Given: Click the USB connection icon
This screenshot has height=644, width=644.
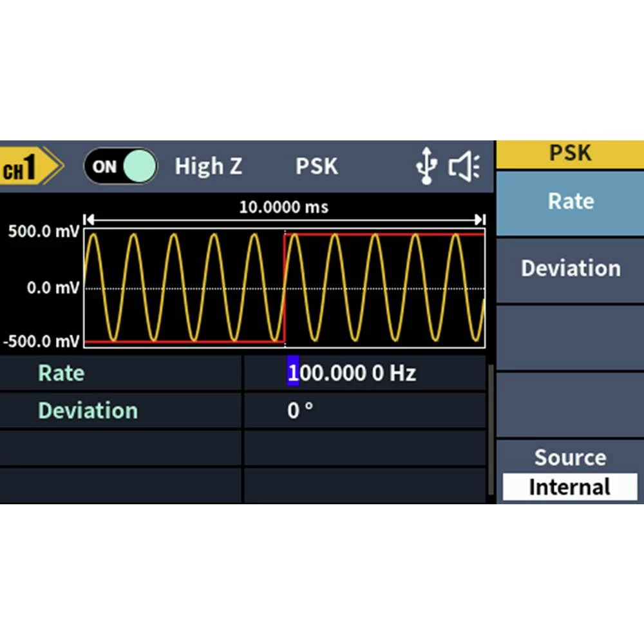Looking at the screenshot, I should click(426, 167).
